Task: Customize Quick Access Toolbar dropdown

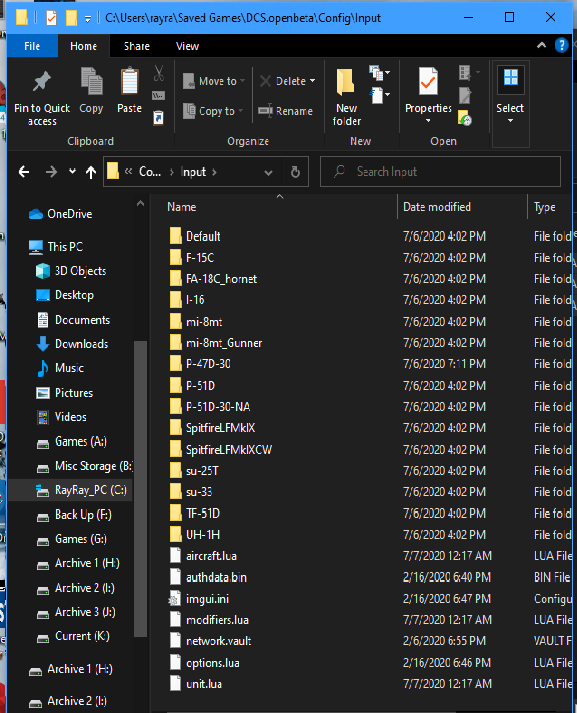Action: pyautogui.click(x=88, y=19)
